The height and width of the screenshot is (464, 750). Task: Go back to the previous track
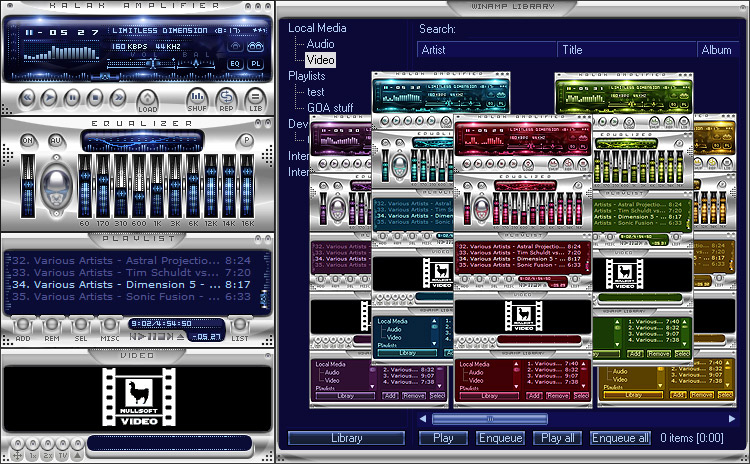point(27,96)
